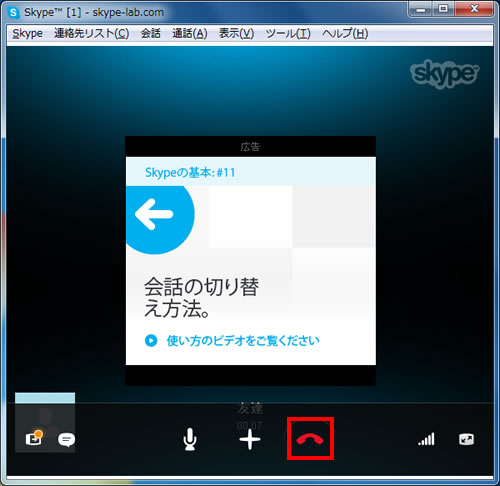Viewport: 500px width, 486px height.
Task: Click the 使い方のビデオをご覧ください link
Action: (x=243, y=341)
